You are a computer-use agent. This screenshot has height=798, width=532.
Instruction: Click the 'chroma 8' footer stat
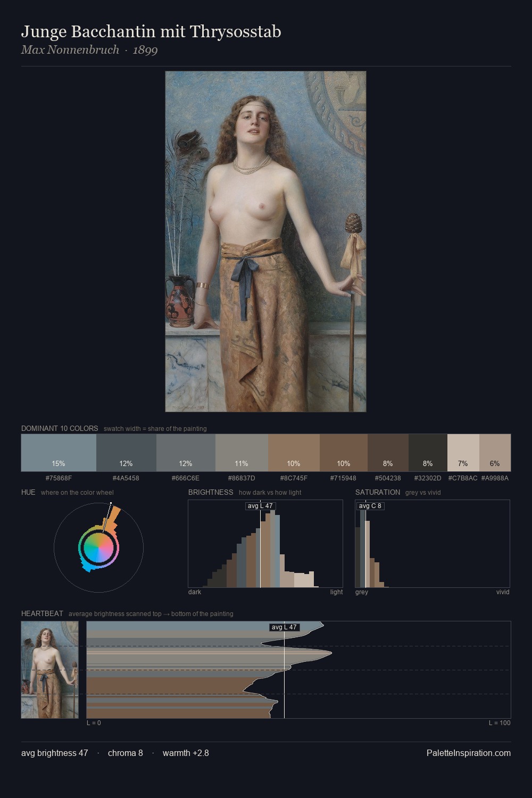[x=126, y=753]
